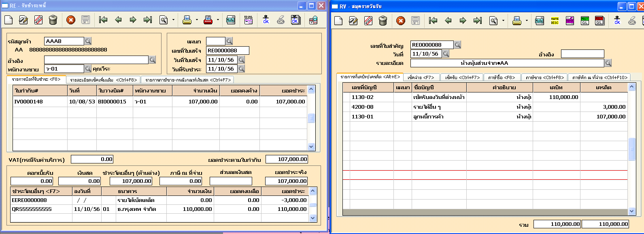Click the red cancel icon in RE window

(71, 20)
